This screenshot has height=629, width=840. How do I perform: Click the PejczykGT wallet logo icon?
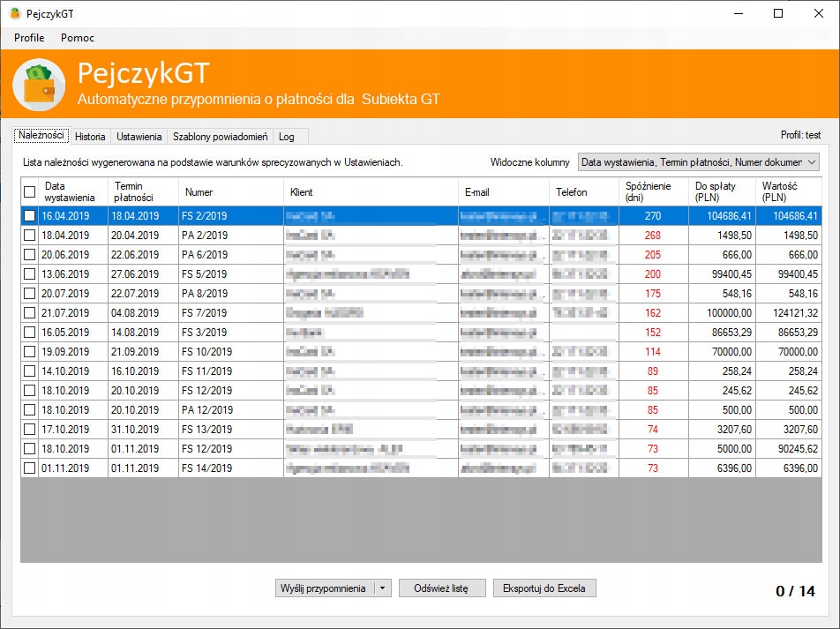point(39,84)
